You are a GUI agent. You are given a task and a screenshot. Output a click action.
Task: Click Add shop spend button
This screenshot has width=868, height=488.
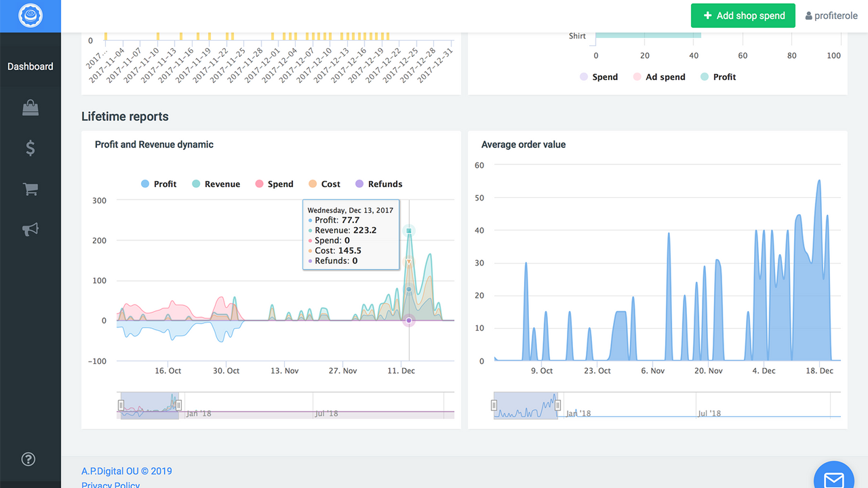(x=743, y=16)
